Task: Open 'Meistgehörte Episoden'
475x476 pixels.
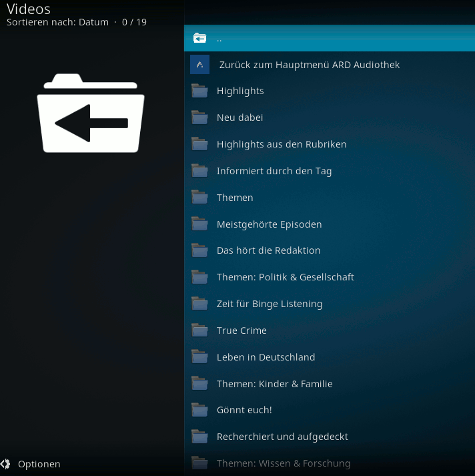Action: (x=269, y=224)
